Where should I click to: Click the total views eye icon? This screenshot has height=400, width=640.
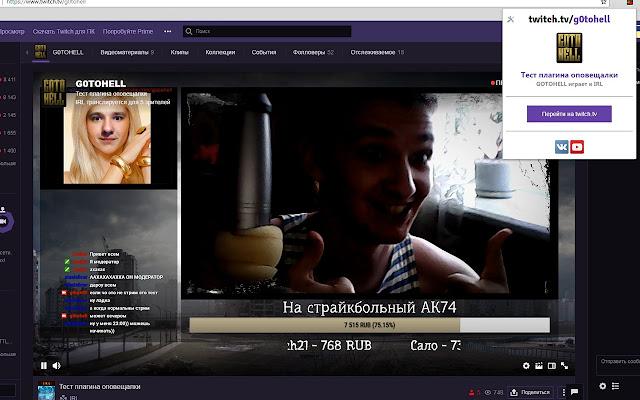[487, 393]
